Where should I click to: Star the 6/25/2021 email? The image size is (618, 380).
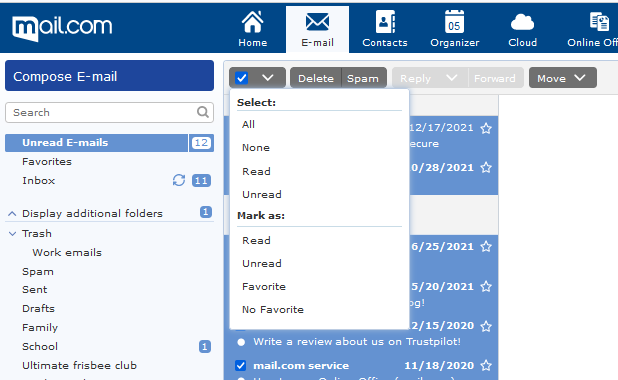point(486,246)
